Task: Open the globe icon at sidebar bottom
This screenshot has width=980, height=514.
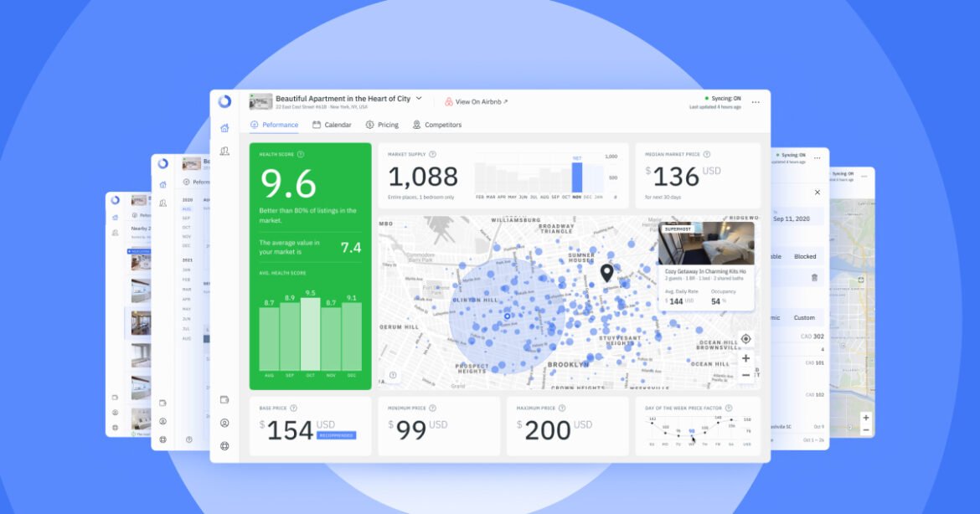Action: click(x=223, y=446)
